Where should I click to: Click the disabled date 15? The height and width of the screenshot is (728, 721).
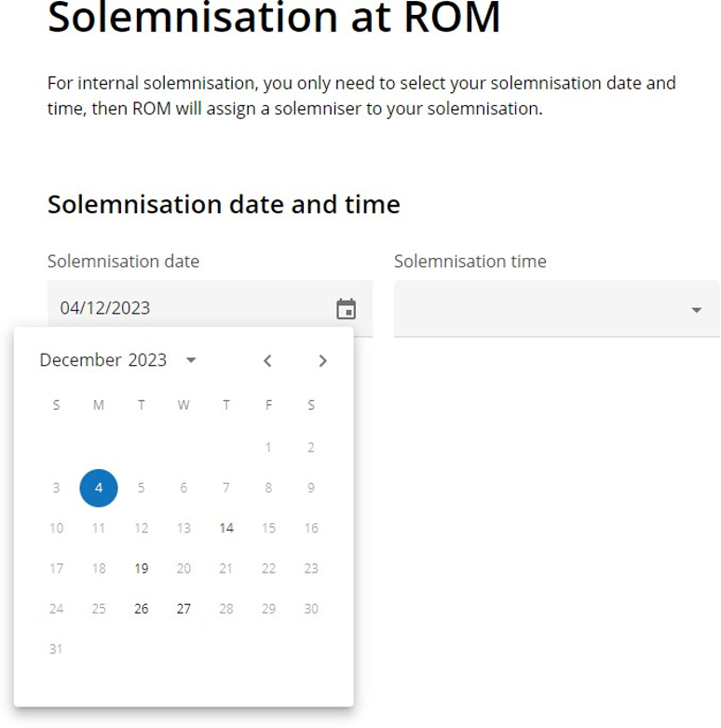(x=268, y=528)
